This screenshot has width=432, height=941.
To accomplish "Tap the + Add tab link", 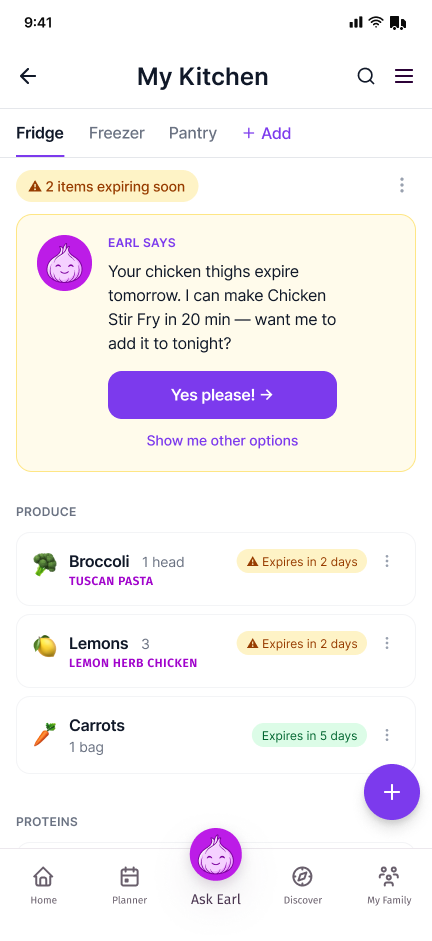I will coord(266,133).
